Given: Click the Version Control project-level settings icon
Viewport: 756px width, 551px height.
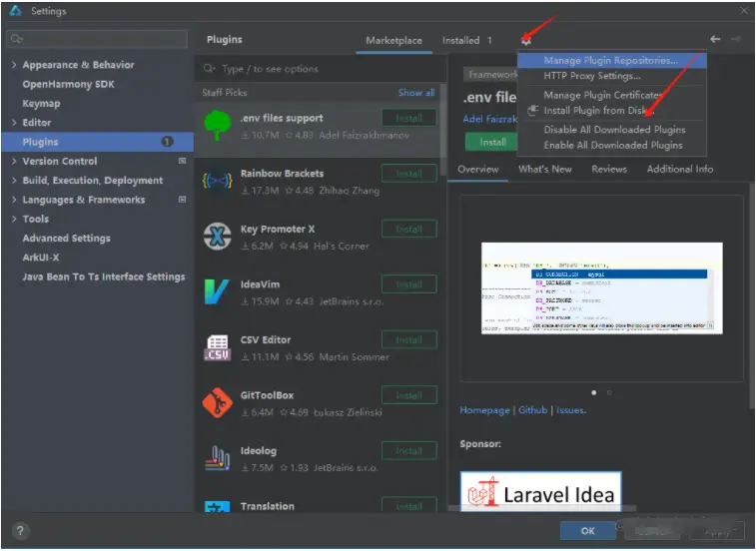Looking at the screenshot, I should point(182,161).
